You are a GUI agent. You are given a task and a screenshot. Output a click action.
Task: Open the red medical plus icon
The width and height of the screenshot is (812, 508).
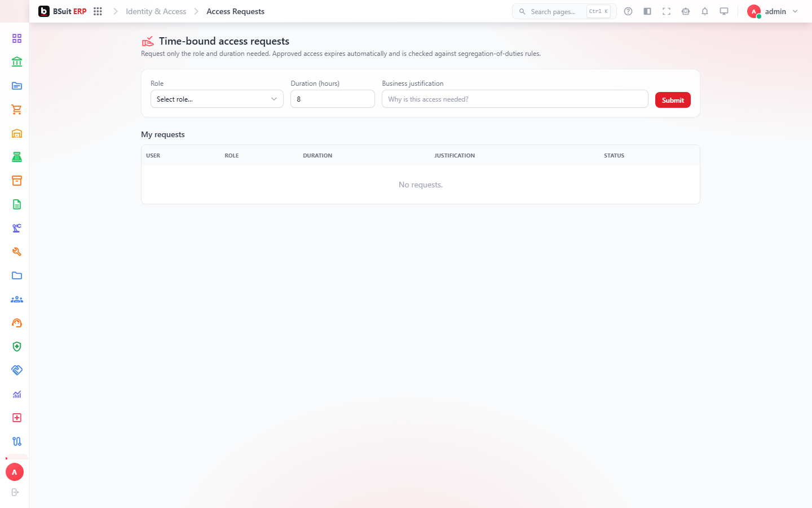(17, 418)
